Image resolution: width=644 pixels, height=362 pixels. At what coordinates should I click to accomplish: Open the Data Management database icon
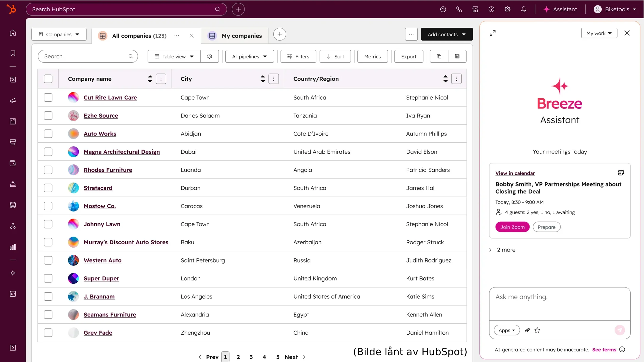[13, 205]
